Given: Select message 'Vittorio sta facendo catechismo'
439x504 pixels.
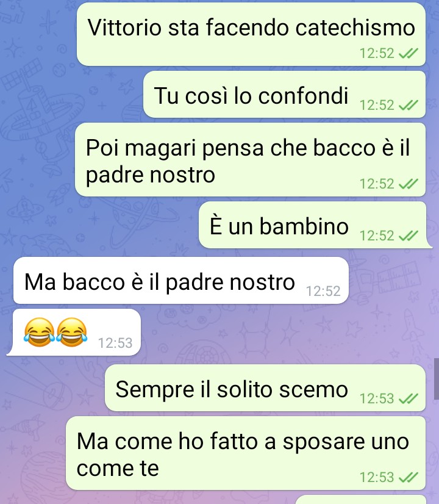Looking at the screenshot, I should coord(251,34).
